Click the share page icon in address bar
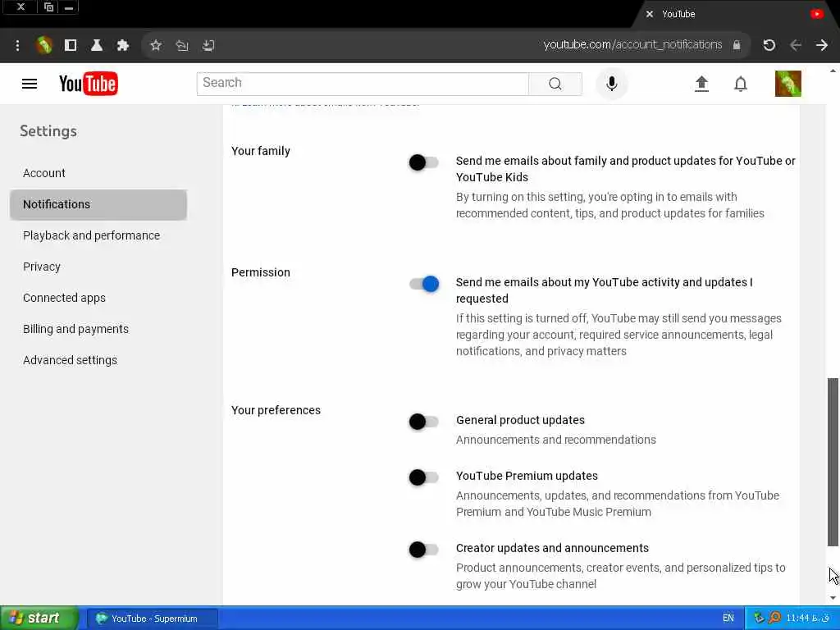Viewport: 840px width, 630px height. pyautogui.click(x=182, y=46)
